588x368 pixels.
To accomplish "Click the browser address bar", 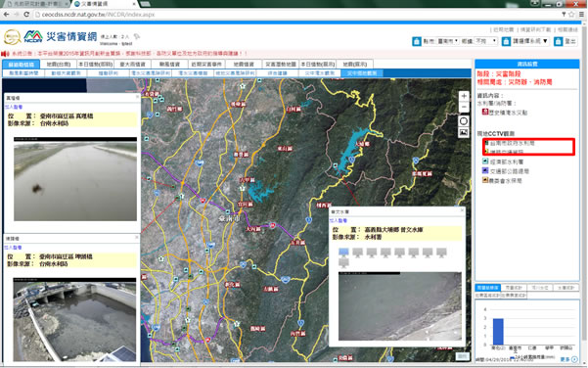I will 296,15.
